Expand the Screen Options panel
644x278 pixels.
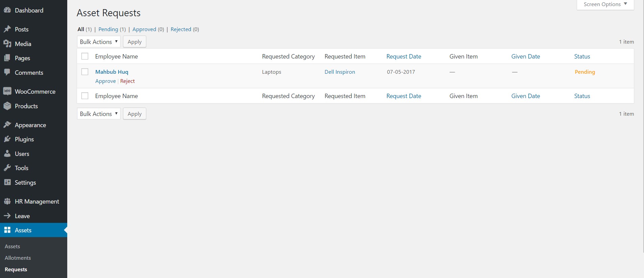(x=605, y=4)
